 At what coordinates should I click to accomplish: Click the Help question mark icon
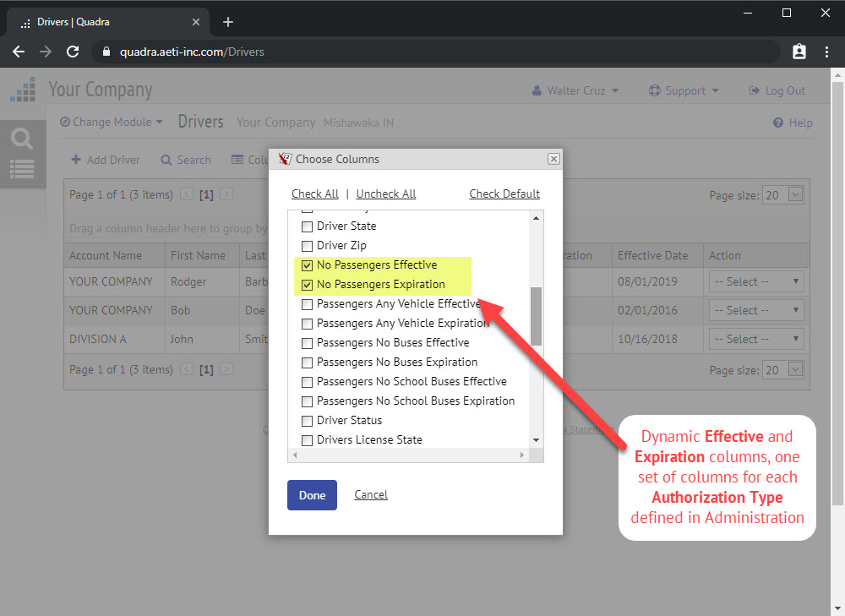click(x=777, y=123)
